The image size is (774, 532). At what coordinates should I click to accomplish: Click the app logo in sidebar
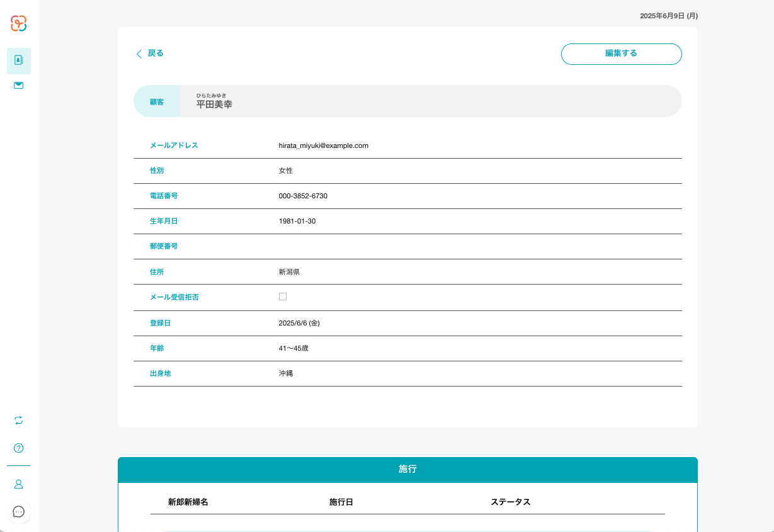click(19, 23)
